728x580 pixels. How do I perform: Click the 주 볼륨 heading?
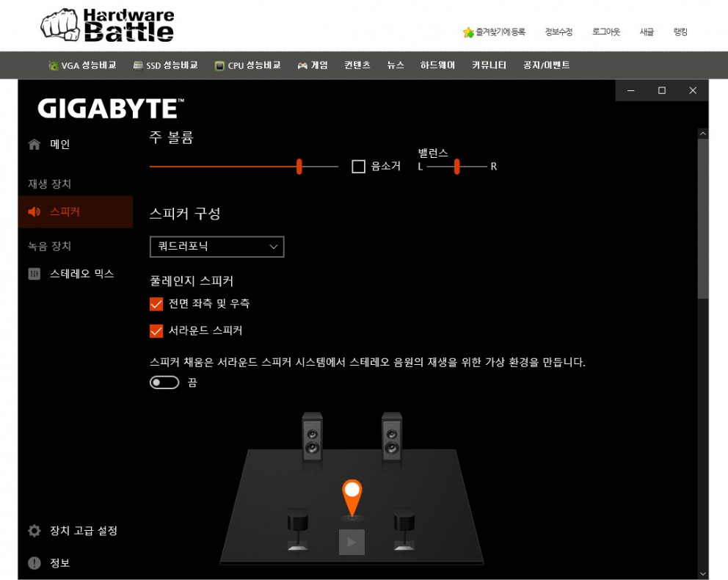pyautogui.click(x=171, y=137)
